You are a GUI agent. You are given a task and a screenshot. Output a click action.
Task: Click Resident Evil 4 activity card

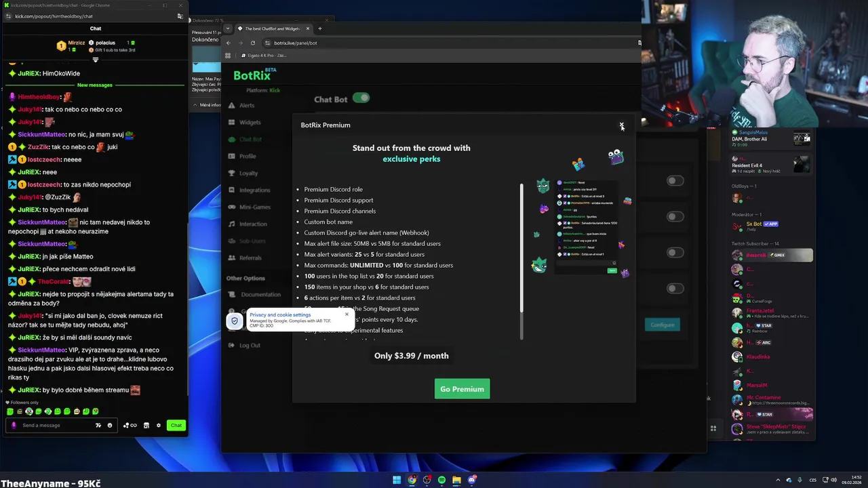coord(772,165)
